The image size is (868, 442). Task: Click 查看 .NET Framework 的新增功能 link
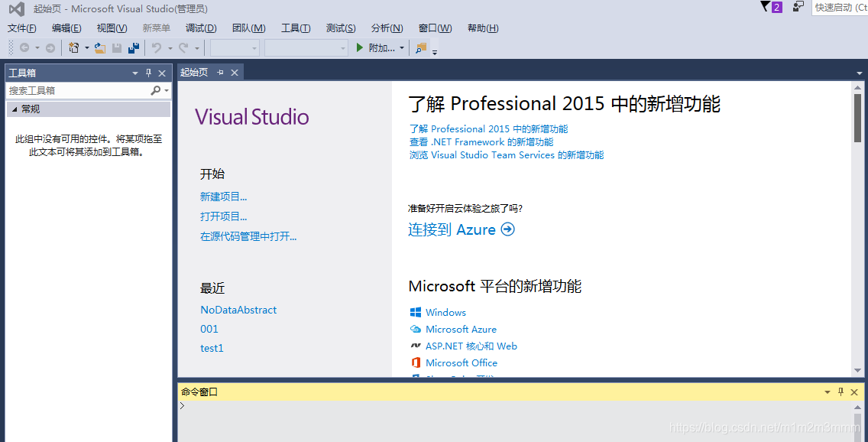tap(481, 141)
